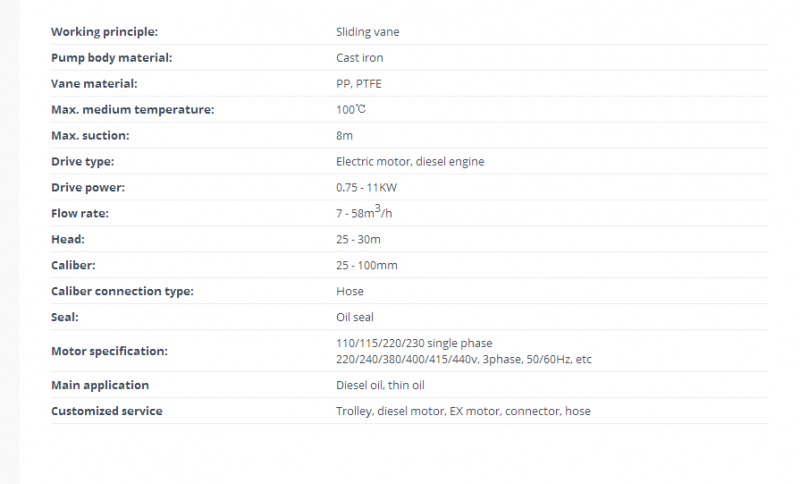The image size is (800, 484).
Task: Click the '8m' max suction value
Action: pos(344,136)
